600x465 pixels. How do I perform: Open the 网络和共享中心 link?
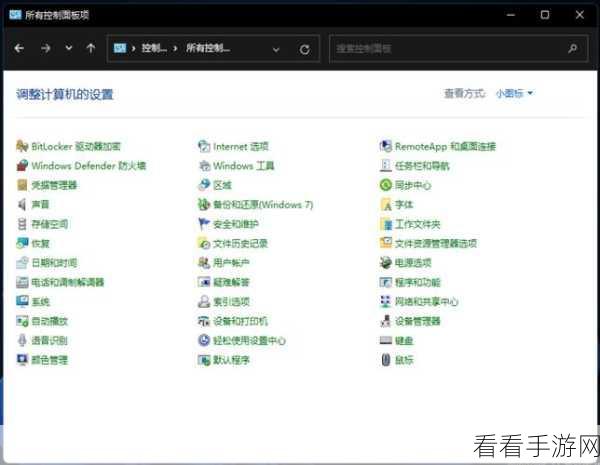[x=427, y=302]
